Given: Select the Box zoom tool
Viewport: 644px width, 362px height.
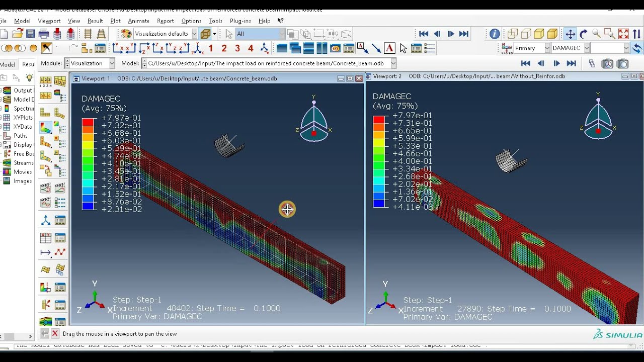Looking at the screenshot, I should [x=610, y=34].
